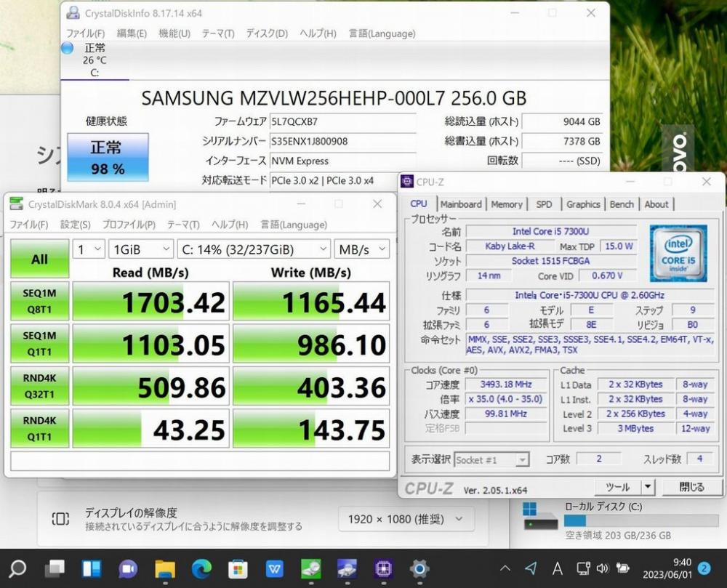Open the network tray icon
The height and width of the screenshot is (588, 727).
pos(583,568)
